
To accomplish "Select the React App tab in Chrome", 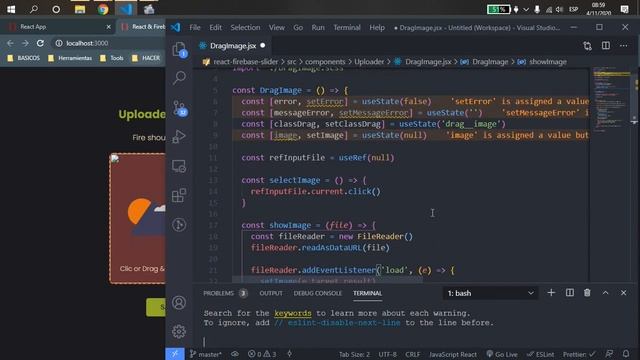I will pyautogui.click(x=57, y=27).
